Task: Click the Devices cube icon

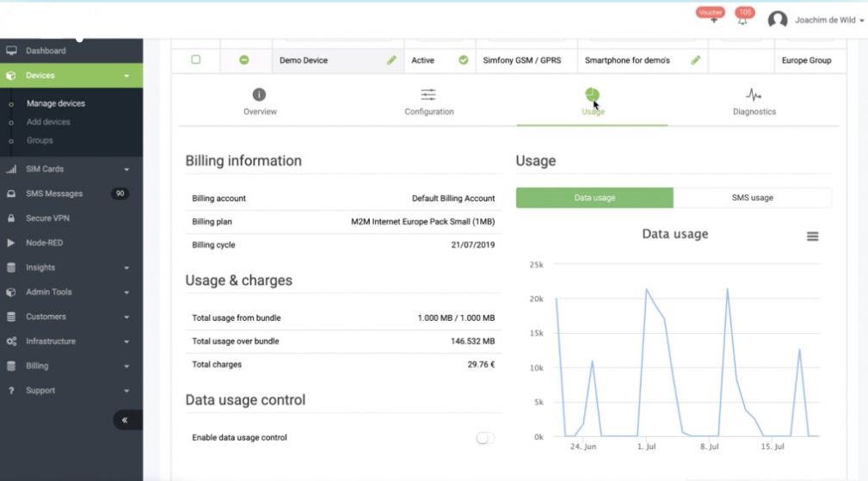Action: pyautogui.click(x=11, y=75)
